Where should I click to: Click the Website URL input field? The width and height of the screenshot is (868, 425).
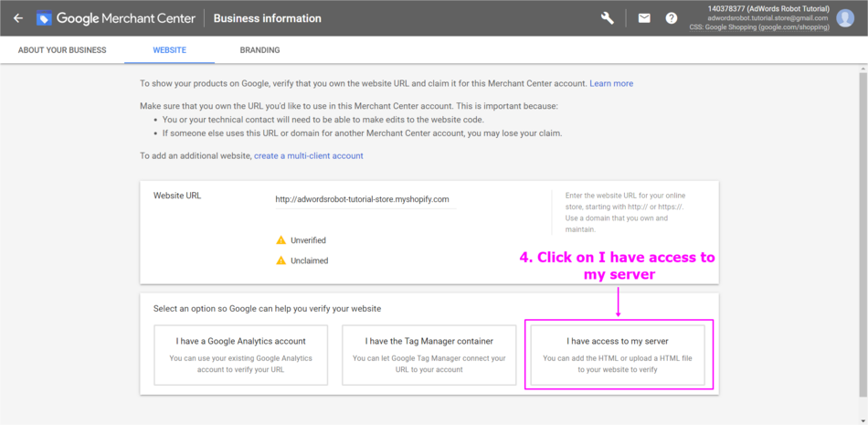tap(365, 199)
